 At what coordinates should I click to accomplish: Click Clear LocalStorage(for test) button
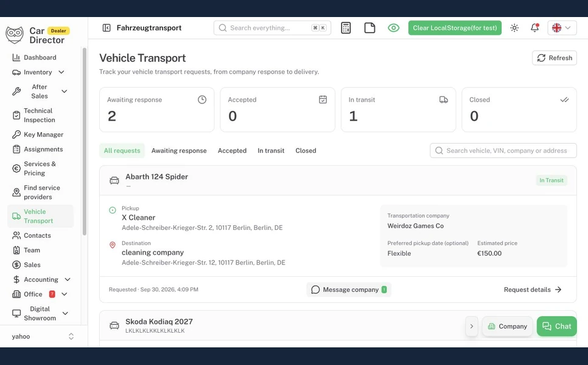(x=455, y=28)
